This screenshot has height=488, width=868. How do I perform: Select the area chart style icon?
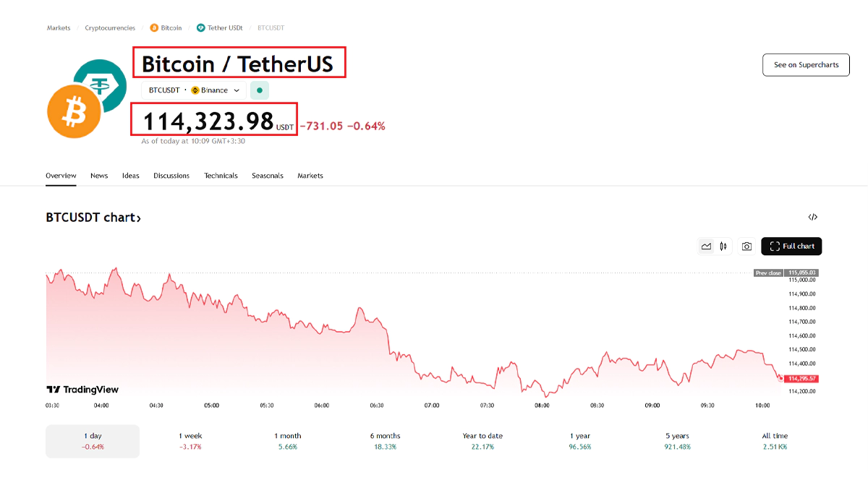(x=706, y=247)
